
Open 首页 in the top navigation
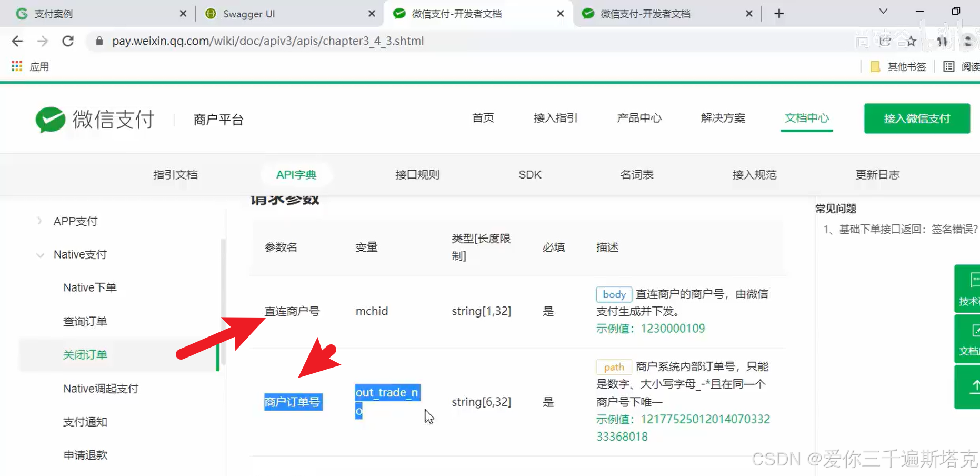click(x=483, y=118)
